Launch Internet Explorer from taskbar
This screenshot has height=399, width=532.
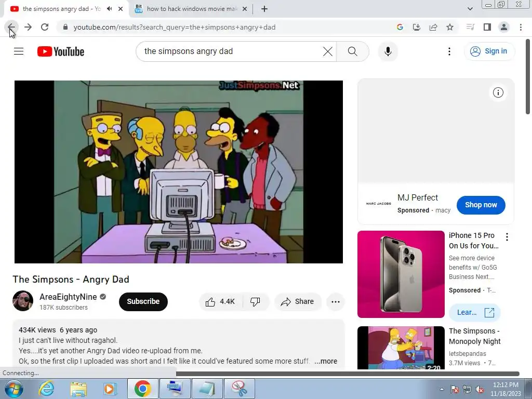tap(46, 389)
